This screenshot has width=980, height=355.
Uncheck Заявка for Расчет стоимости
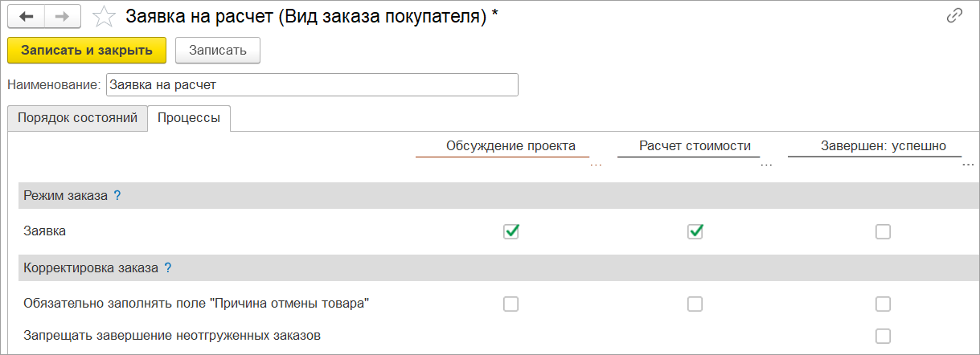695,231
